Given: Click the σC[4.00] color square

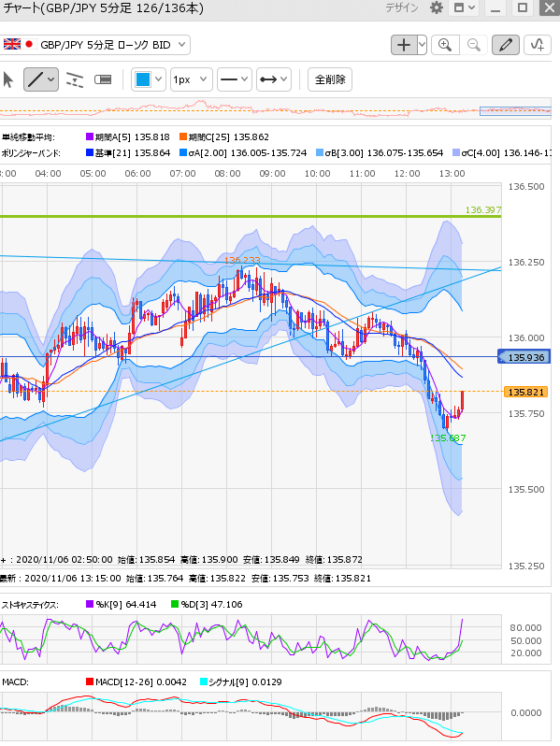Looking at the screenshot, I should [x=456, y=152].
